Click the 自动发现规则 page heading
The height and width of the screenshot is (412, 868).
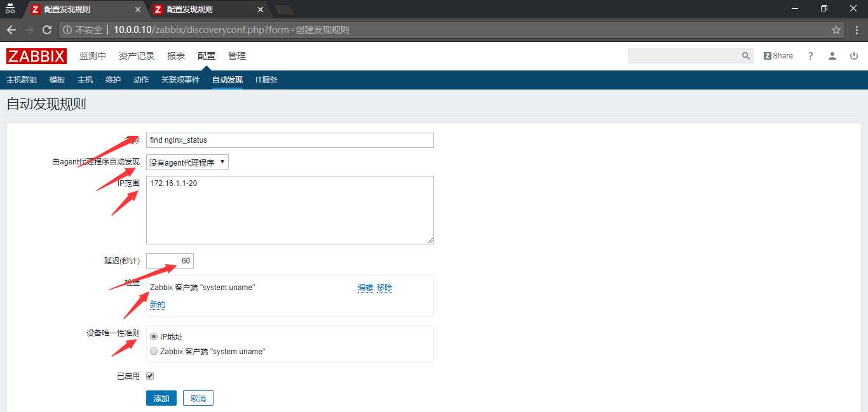[46, 104]
